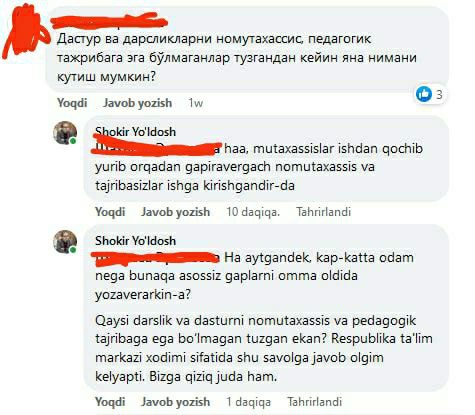The height and width of the screenshot is (415, 475).
Task: Open the 1 daqiqa timestamp link
Action: tap(248, 402)
